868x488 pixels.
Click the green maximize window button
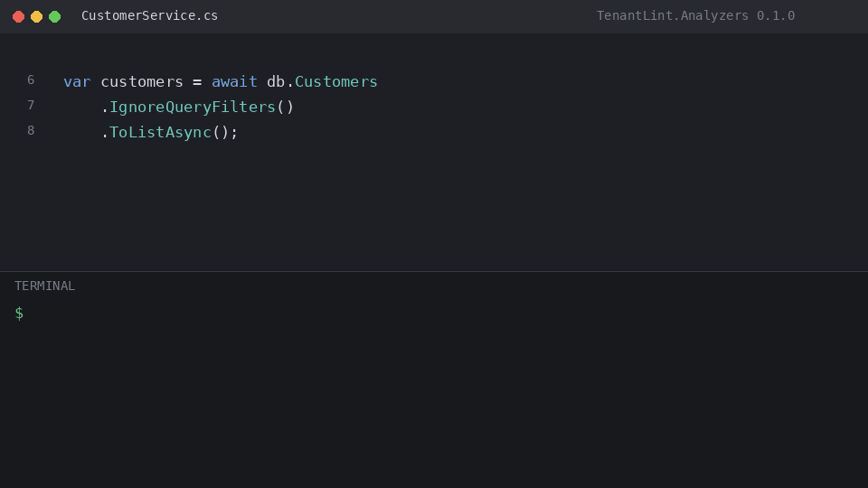55,16
